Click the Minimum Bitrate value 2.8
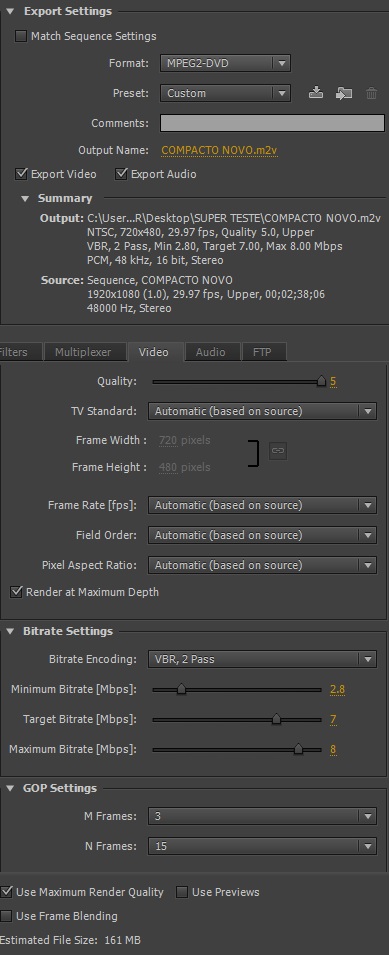Image resolution: width=389 pixels, height=955 pixels. coord(337,689)
